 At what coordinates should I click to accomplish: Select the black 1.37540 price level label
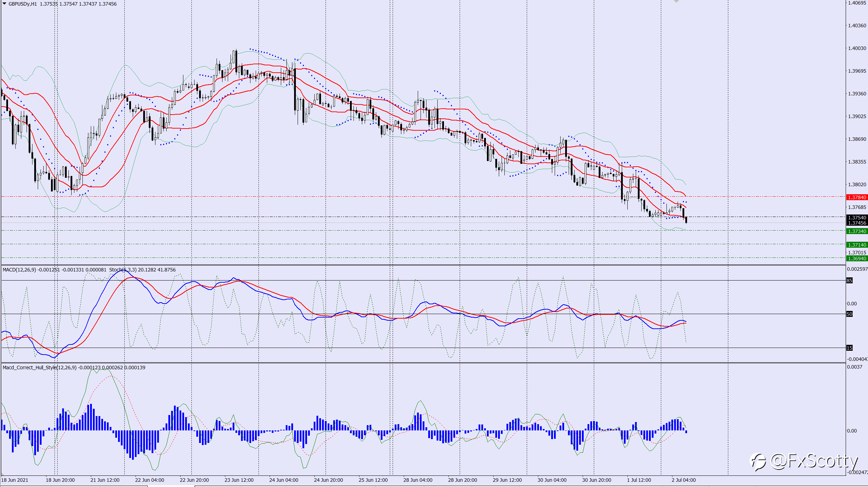coord(857,217)
